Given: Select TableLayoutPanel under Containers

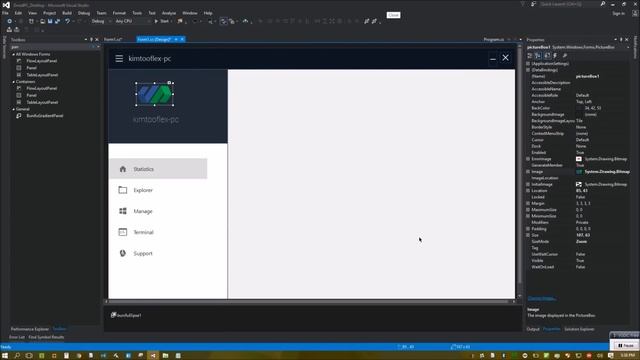Looking at the screenshot, I should (42, 102).
